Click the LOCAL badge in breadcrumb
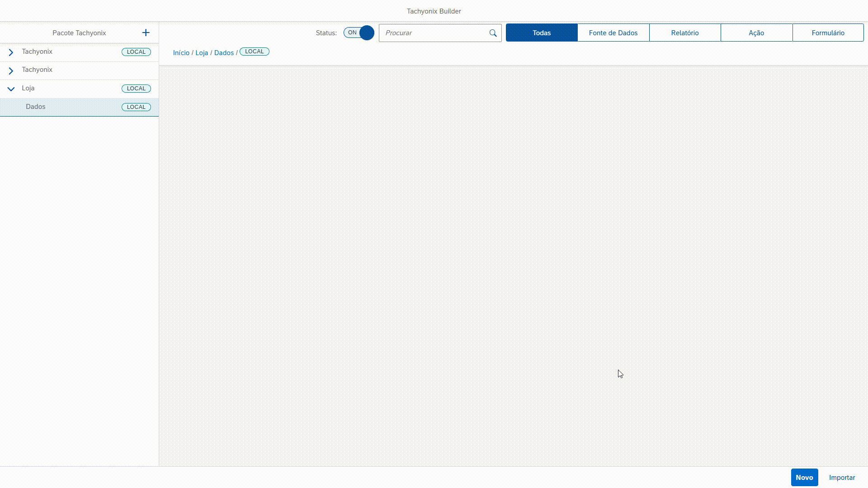Screen dimensions: 868x488 (254, 52)
